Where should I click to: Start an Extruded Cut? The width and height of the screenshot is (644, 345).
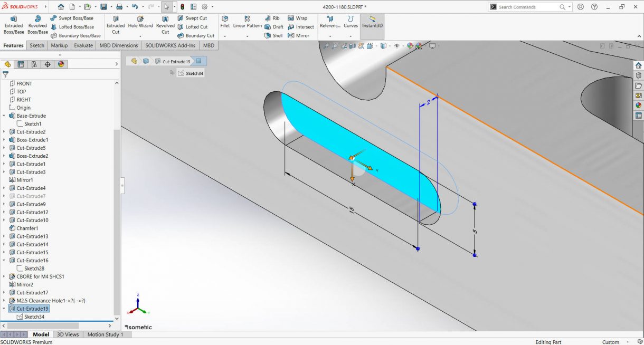[x=116, y=25]
